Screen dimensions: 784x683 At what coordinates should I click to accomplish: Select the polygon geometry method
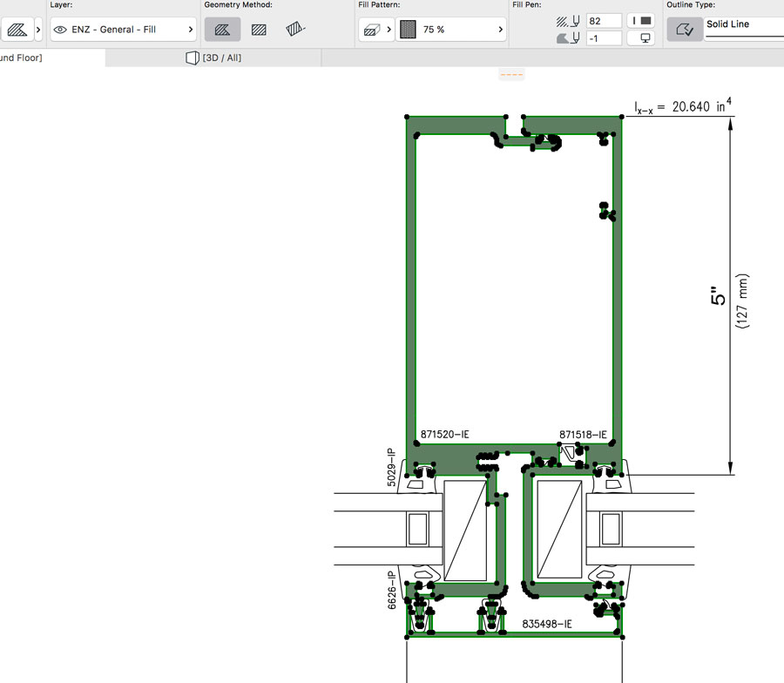(x=222, y=28)
